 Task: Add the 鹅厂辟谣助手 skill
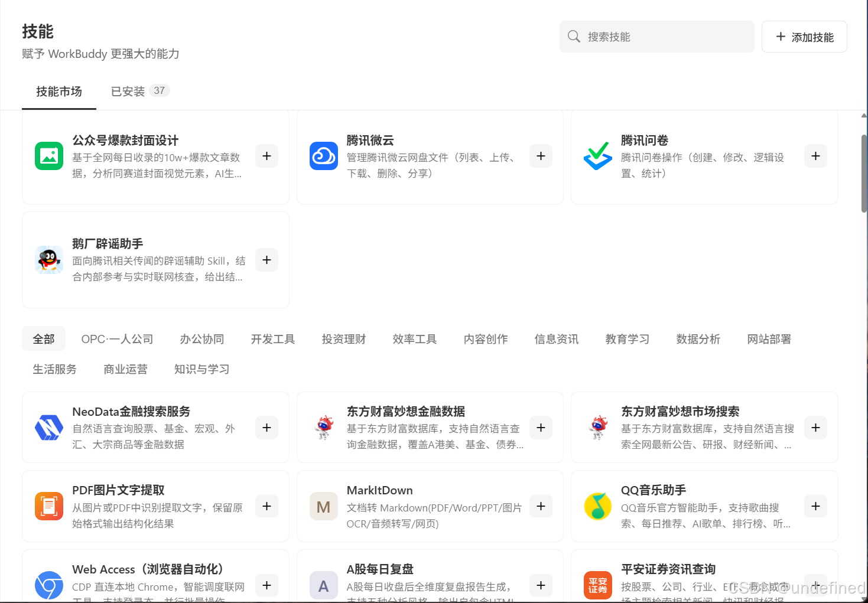pos(266,260)
